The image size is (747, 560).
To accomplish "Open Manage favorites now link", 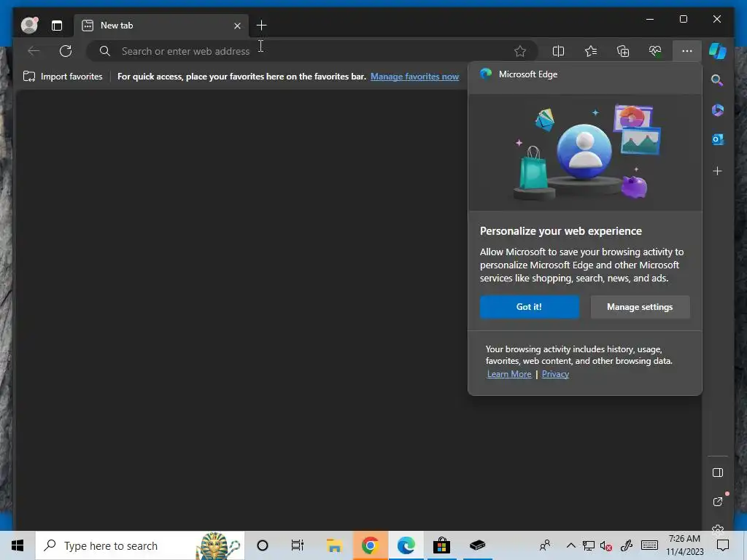I will click(x=414, y=76).
